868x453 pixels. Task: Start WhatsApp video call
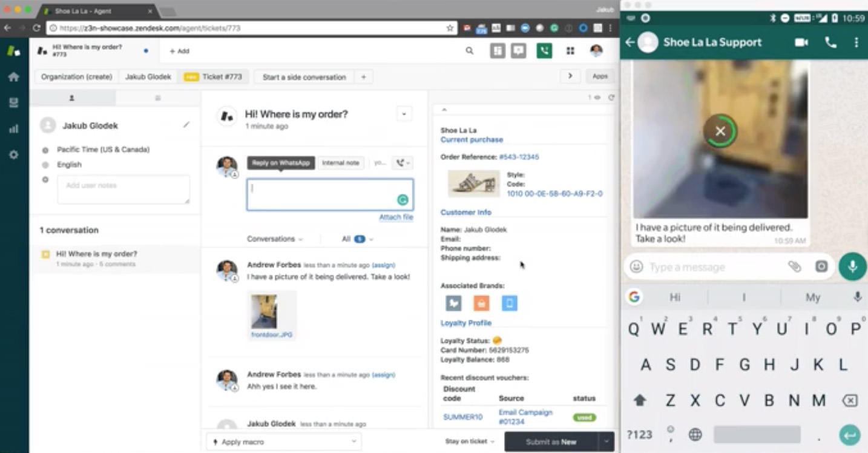point(801,42)
